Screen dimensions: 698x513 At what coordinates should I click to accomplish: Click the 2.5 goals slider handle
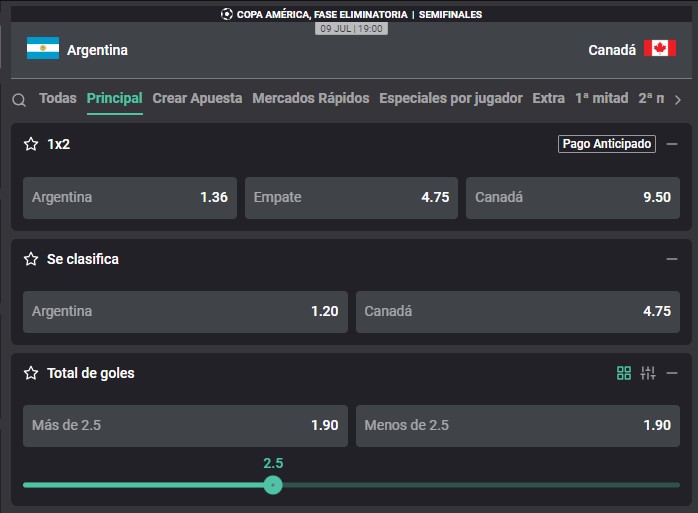tap(273, 485)
